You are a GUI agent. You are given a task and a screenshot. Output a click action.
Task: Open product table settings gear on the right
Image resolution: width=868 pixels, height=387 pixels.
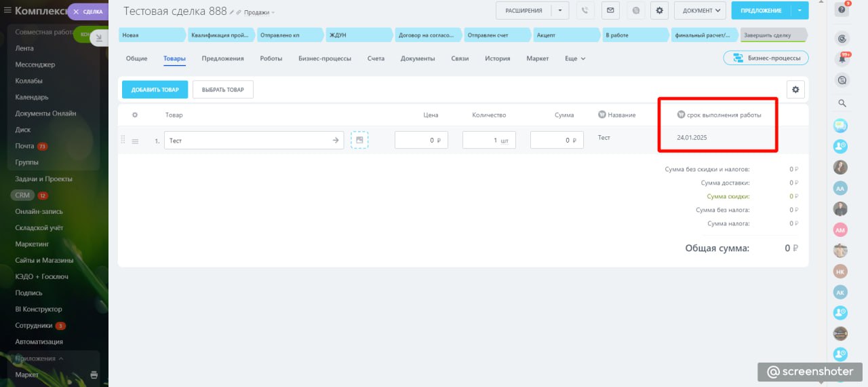click(x=795, y=89)
